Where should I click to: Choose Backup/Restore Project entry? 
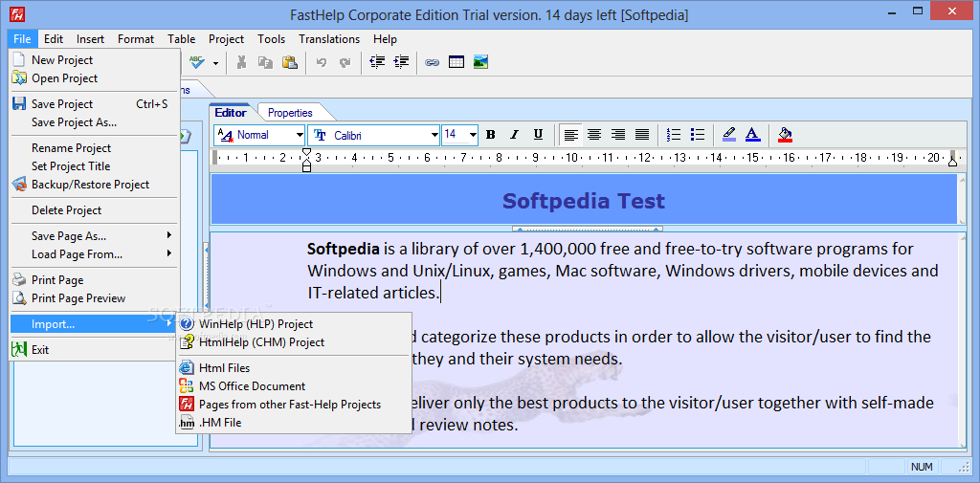click(95, 185)
